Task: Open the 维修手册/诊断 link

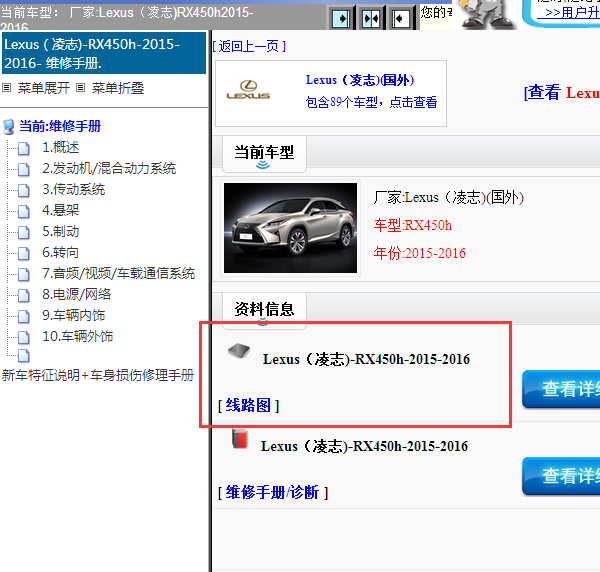Action: click(273, 492)
